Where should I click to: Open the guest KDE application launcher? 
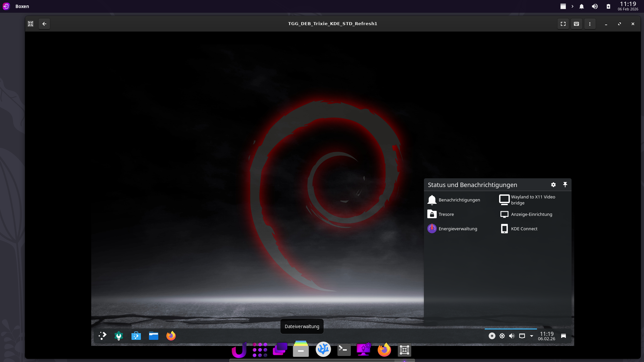click(x=102, y=336)
